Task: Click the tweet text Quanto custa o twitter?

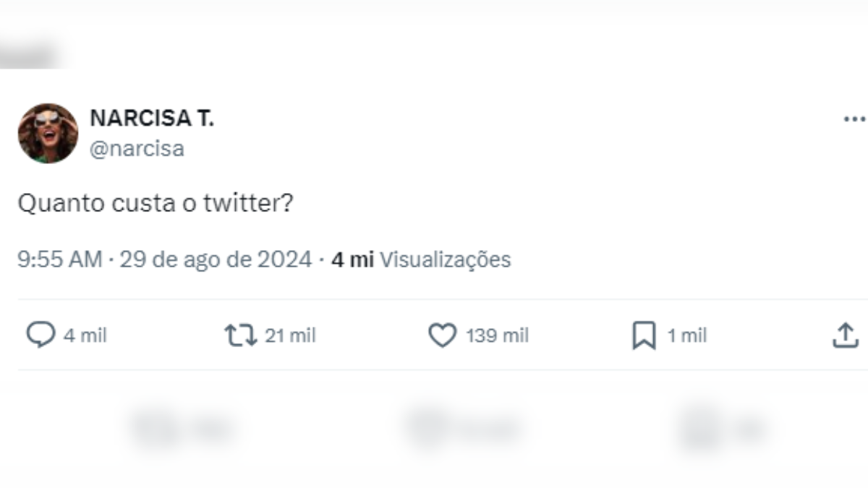Action: 155,205
